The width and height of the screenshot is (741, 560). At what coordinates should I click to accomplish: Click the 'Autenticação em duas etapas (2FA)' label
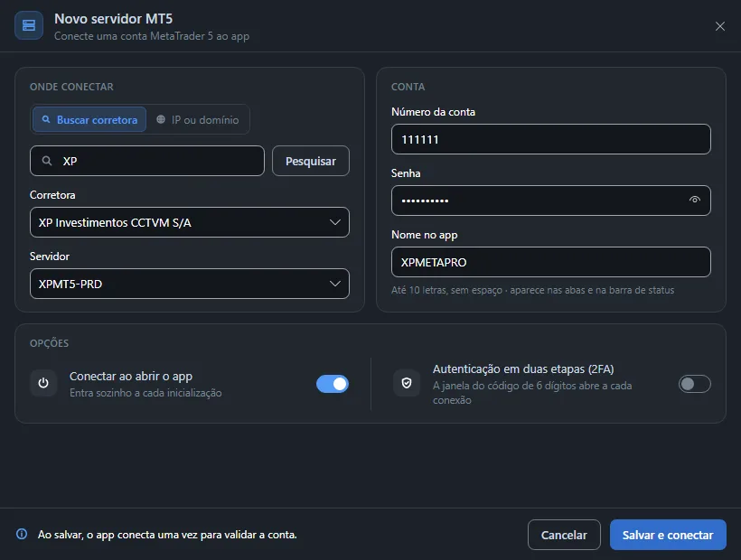pyautogui.click(x=523, y=369)
